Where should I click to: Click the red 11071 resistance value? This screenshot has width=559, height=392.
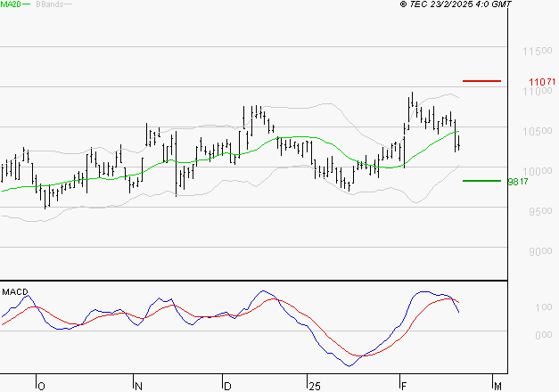pyautogui.click(x=542, y=82)
